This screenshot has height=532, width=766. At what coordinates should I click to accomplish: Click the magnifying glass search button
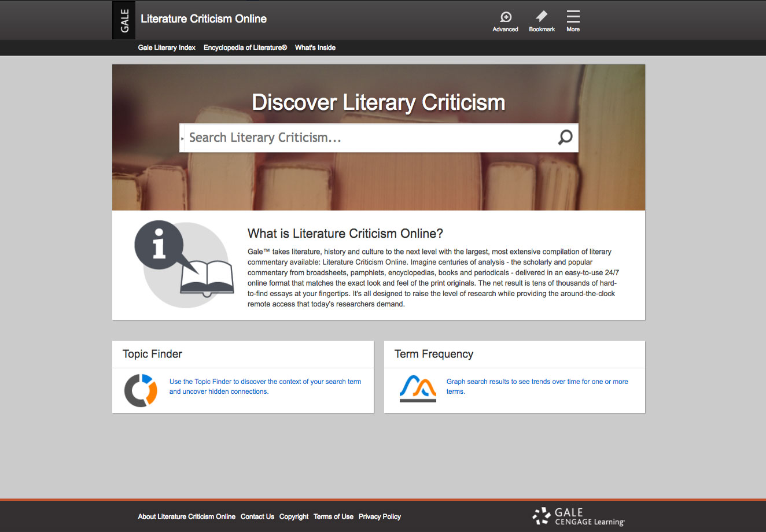pos(565,138)
